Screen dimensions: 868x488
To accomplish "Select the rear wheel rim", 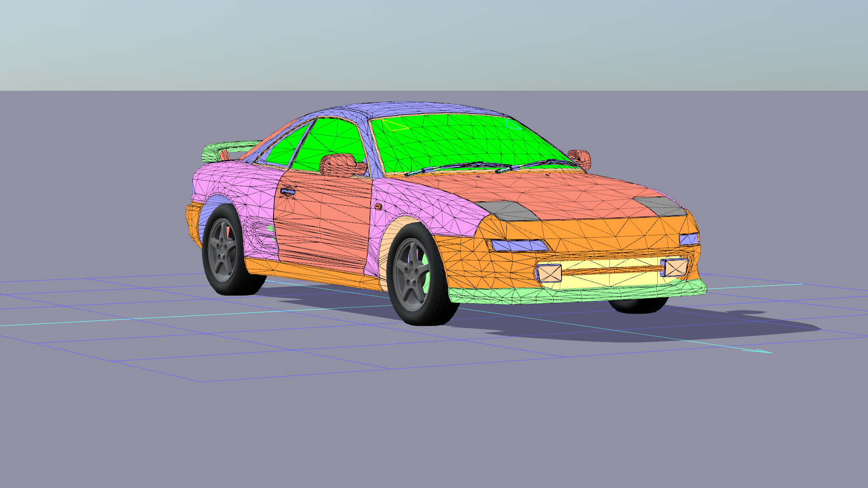I will coord(223,250).
